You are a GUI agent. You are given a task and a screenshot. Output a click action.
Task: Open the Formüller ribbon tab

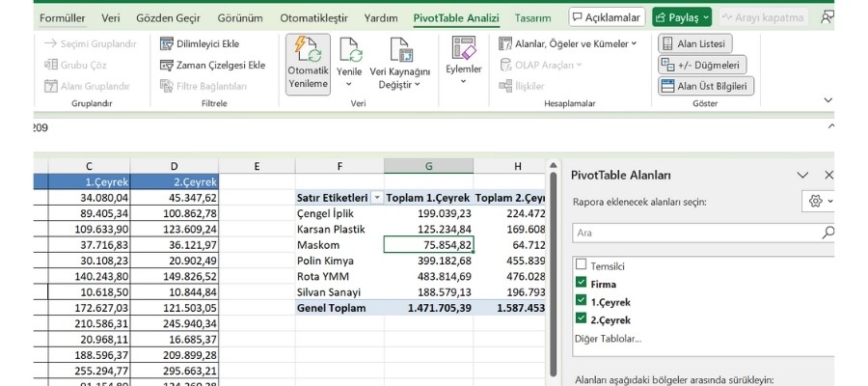click(62, 17)
